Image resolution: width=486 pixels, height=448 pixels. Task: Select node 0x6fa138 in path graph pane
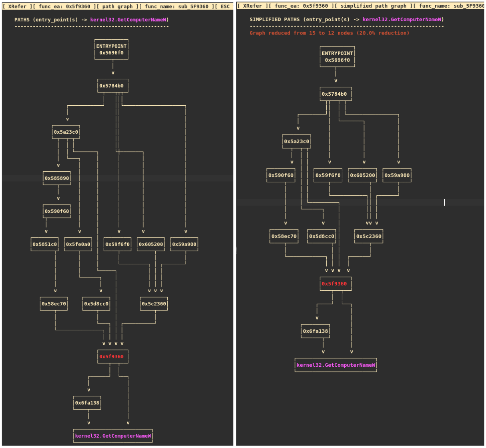tap(87, 403)
